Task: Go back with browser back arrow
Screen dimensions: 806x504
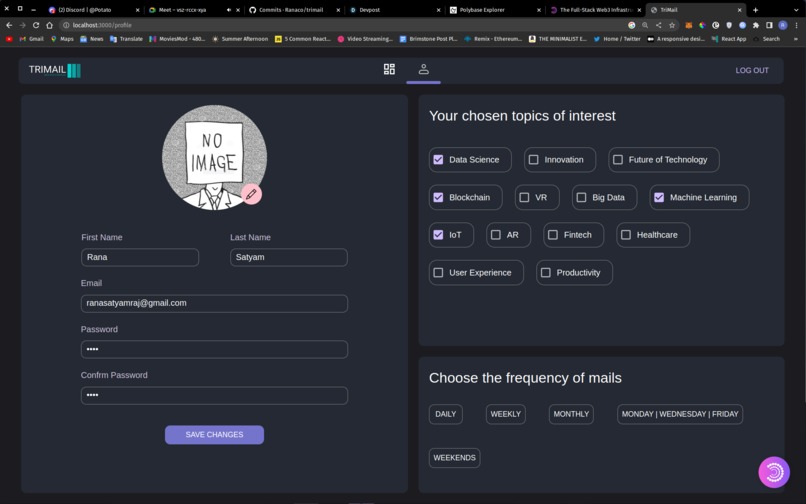Action: tap(9, 25)
